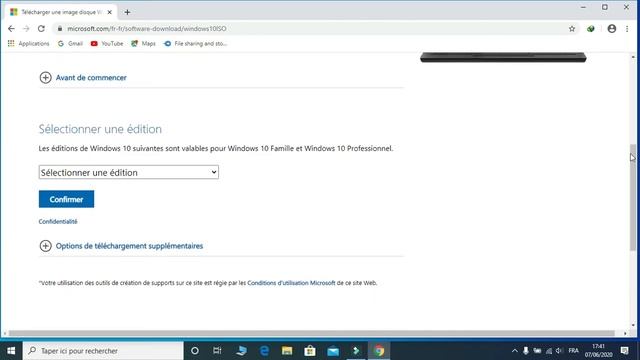Open the File sharing and sto... bookmark

[x=195, y=43]
